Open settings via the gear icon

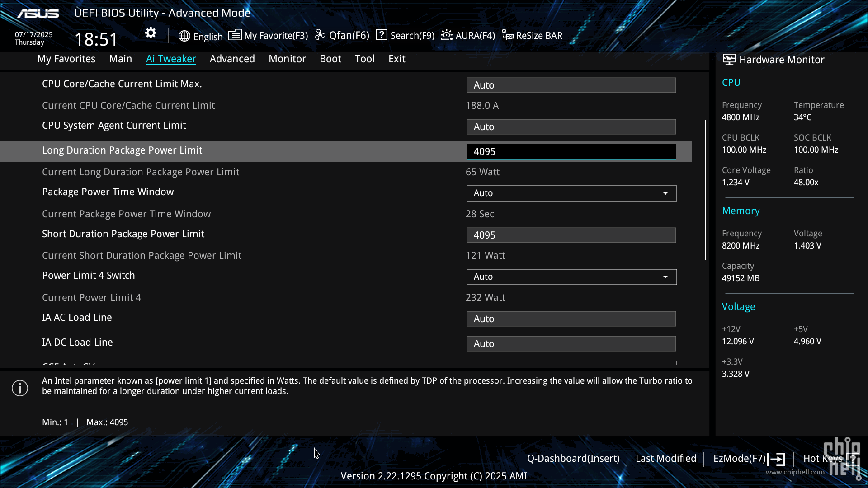[x=151, y=33]
